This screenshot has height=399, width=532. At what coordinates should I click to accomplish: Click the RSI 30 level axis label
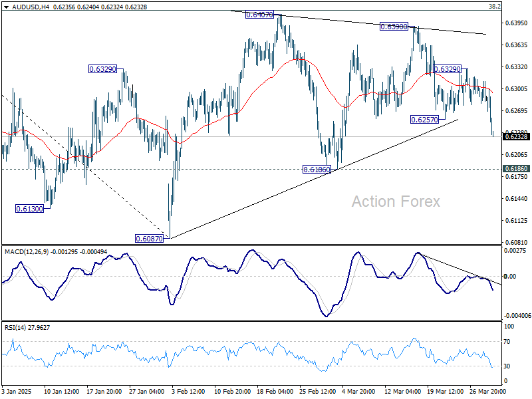(x=507, y=366)
